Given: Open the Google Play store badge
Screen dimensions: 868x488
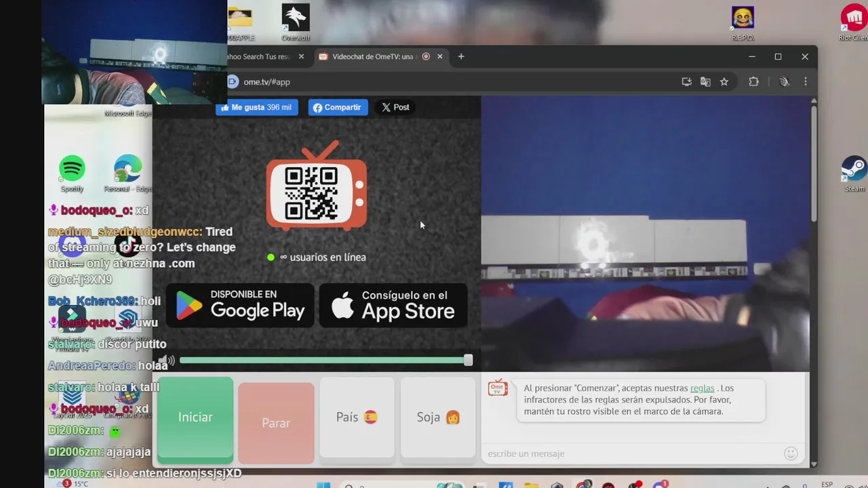Looking at the screenshot, I should point(240,306).
